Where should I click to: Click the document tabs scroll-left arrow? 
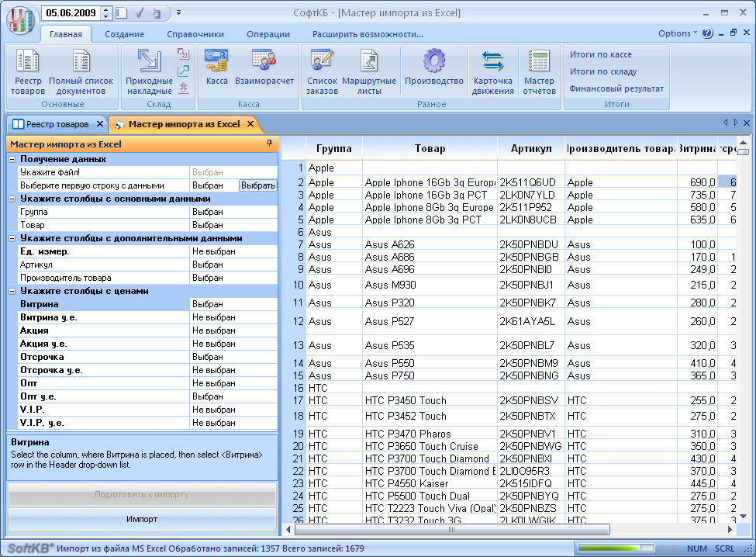point(725,123)
